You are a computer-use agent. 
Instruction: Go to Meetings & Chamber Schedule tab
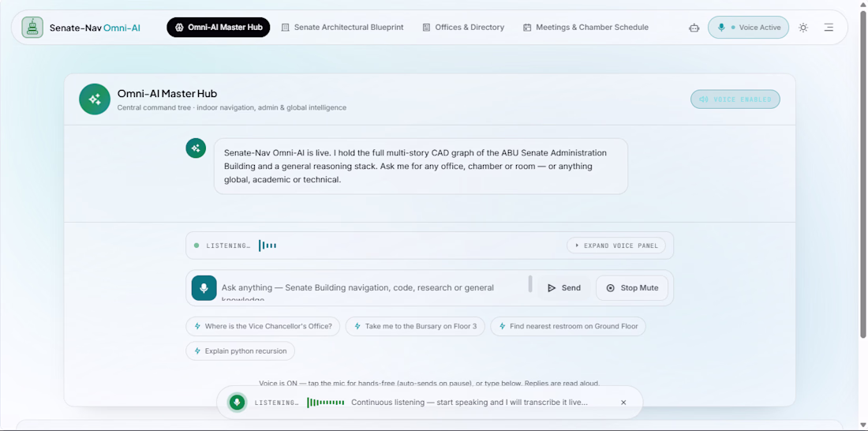[x=586, y=27]
